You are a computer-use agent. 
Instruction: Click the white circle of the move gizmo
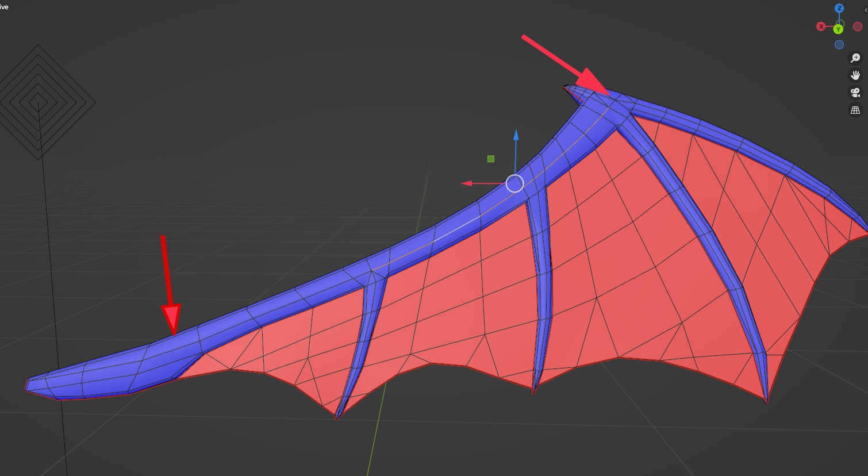click(x=514, y=184)
